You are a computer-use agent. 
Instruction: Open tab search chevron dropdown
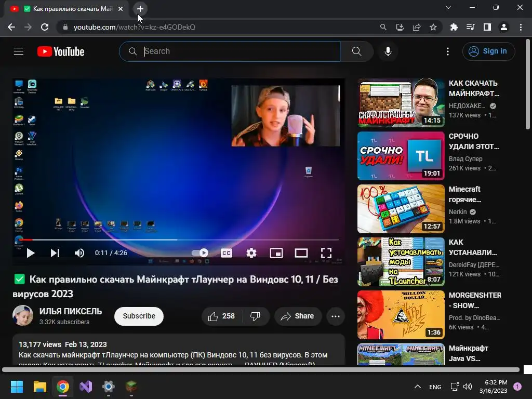pos(448,7)
